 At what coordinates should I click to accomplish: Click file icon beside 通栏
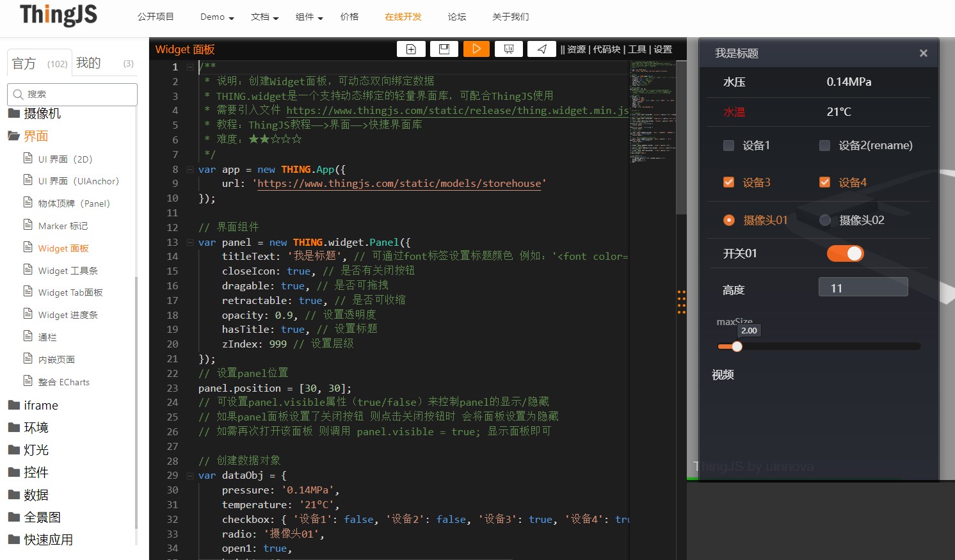tap(28, 337)
